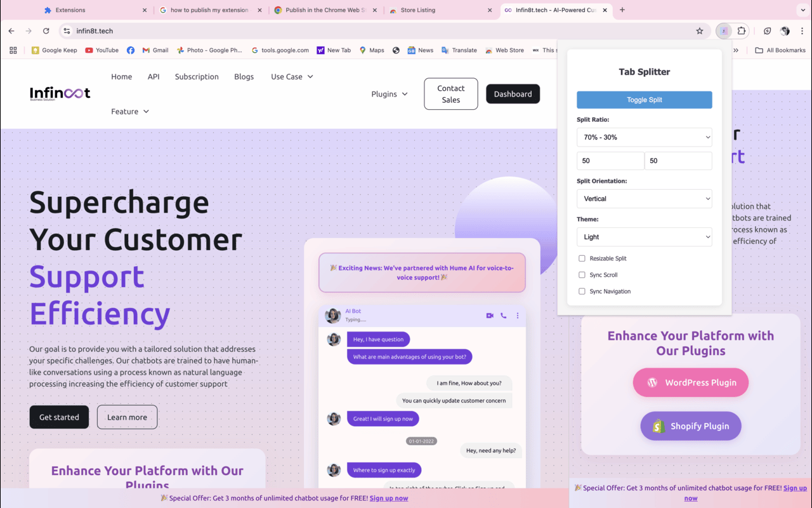Open the Maps bookmark
Screen dimensions: 812x508
[372, 50]
